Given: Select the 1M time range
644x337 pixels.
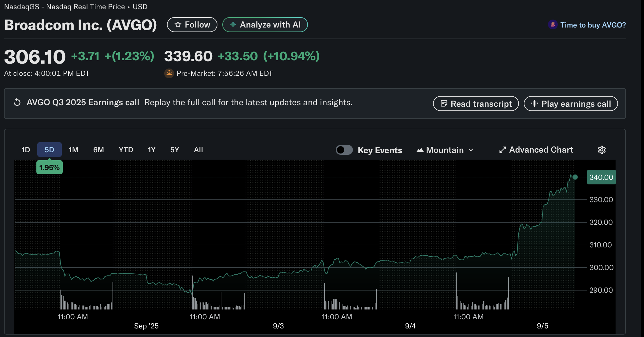Looking at the screenshot, I should tap(73, 150).
